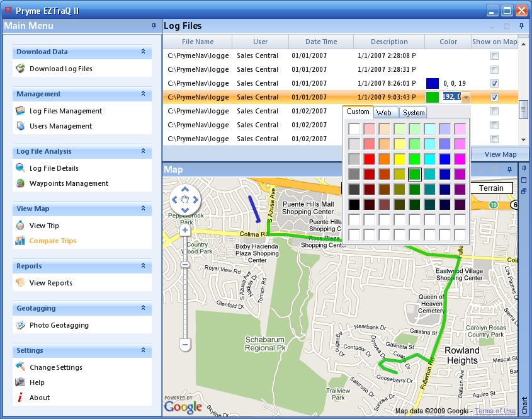Click the View Trip stopwatch icon

[20, 226]
